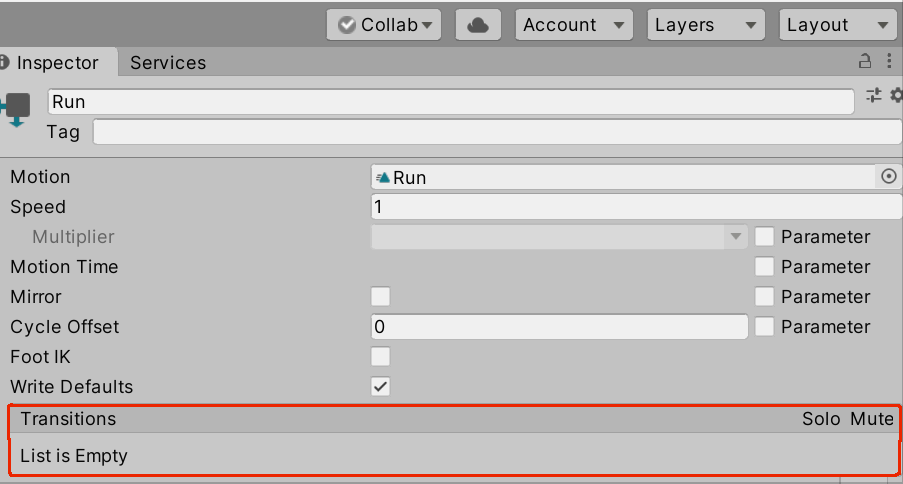Viewport: 903px width, 484px height.
Task: Open presets icon beside the Run name
Action: click(x=873, y=96)
